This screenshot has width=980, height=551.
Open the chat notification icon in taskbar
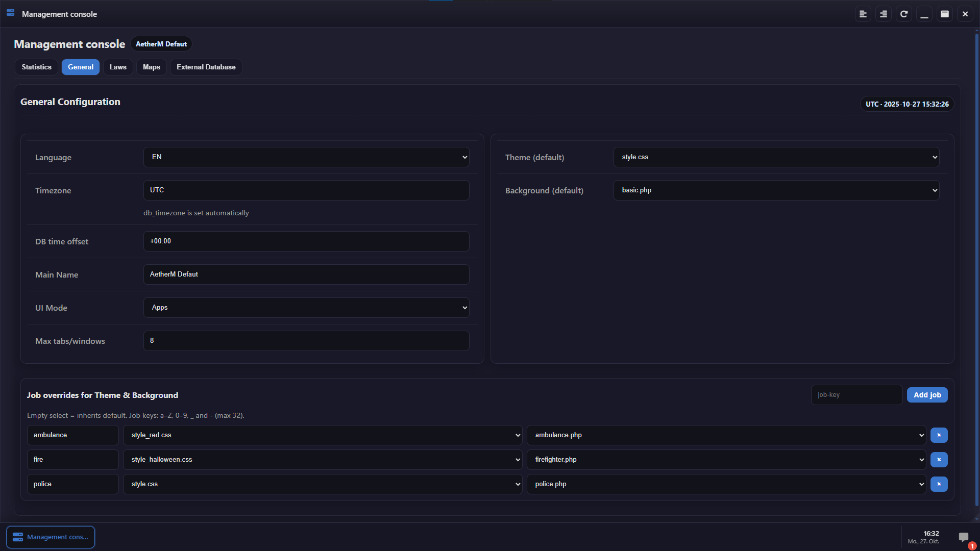pos(964,537)
